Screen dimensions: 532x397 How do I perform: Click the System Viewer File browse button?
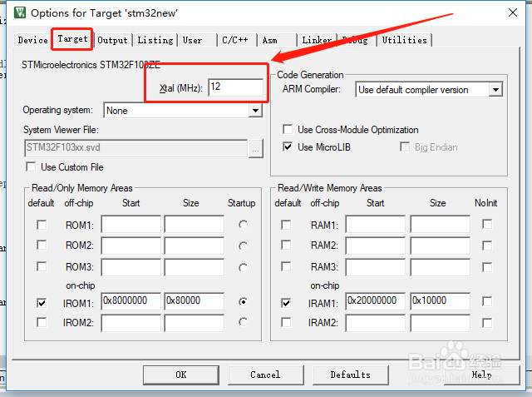[x=256, y=148]
